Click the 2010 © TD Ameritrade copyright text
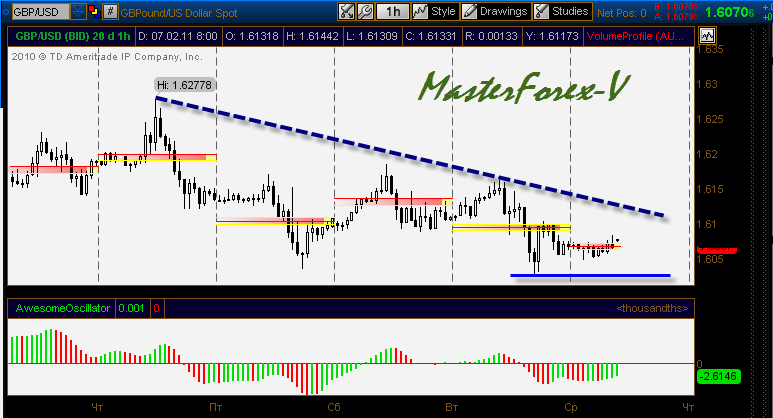This screenshot has height=418, width=773. pyautogui.click(x=107, y=57)
